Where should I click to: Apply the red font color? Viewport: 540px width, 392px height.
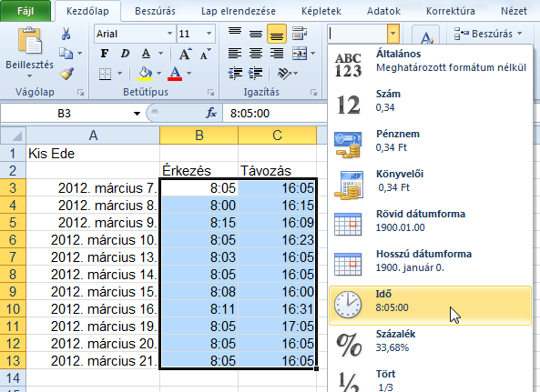click(175, 74)
